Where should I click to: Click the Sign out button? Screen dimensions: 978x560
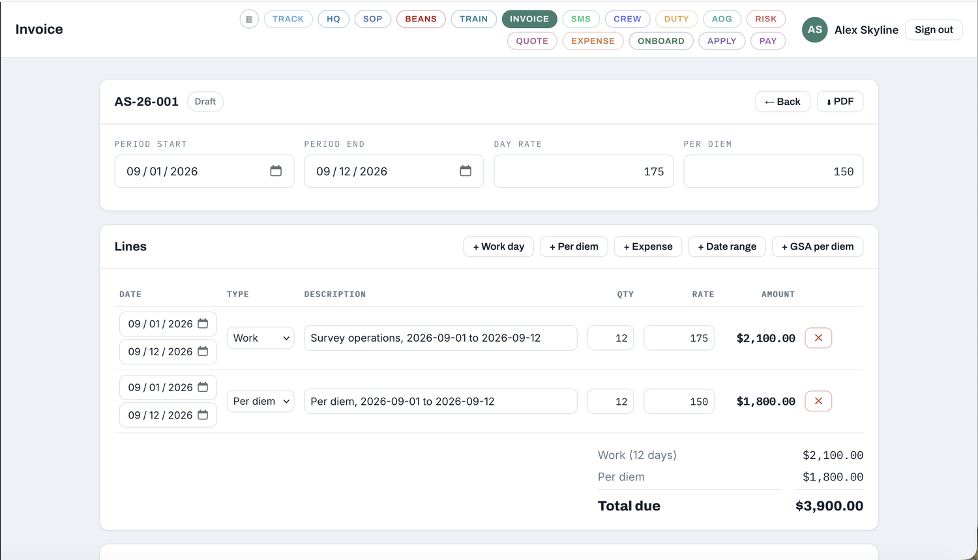pos(934,29)
